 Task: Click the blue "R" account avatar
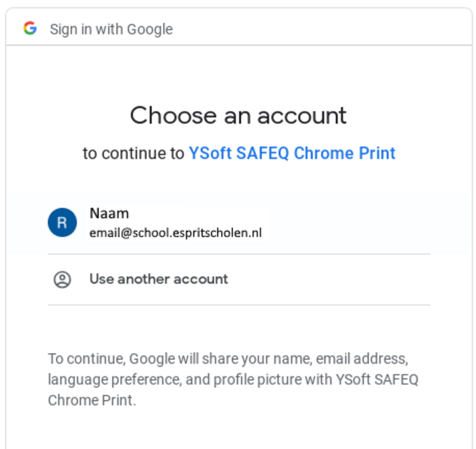[62, 222]
